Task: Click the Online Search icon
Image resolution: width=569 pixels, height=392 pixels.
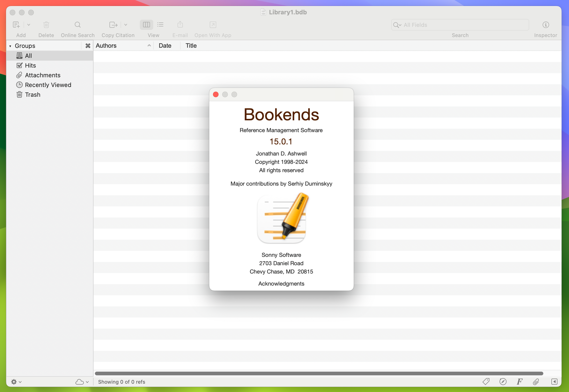Action: 78,25
